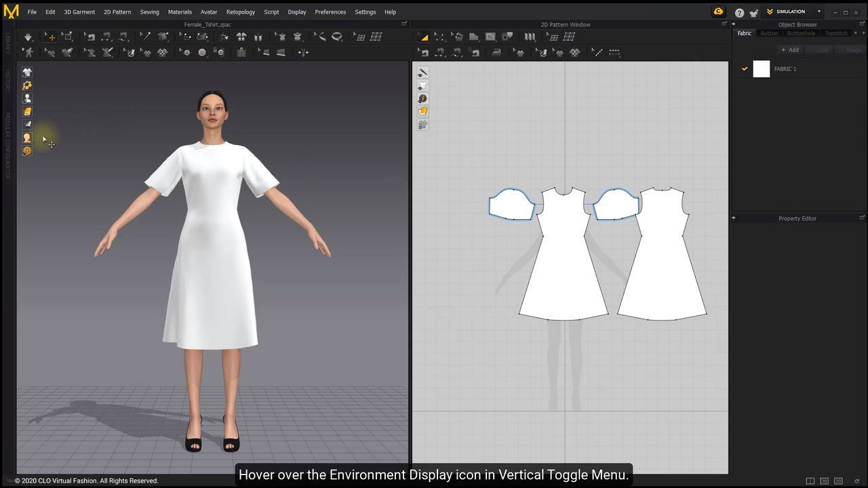Click the zipper tool icon

pos(241,52)
